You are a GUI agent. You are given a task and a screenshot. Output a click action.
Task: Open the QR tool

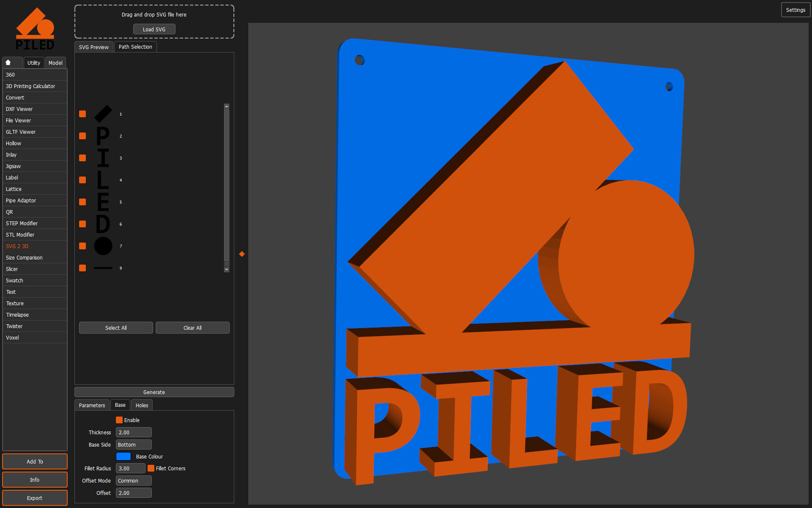35,212
